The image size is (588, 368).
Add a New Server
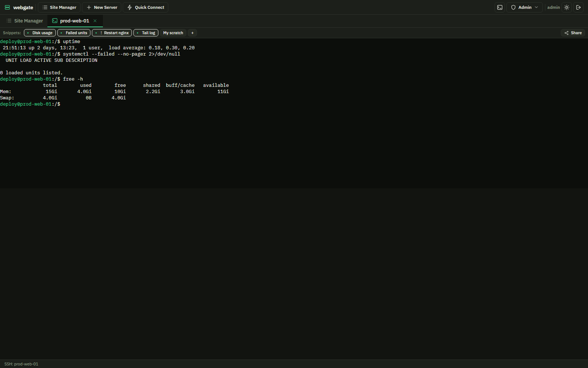point(102,7)
